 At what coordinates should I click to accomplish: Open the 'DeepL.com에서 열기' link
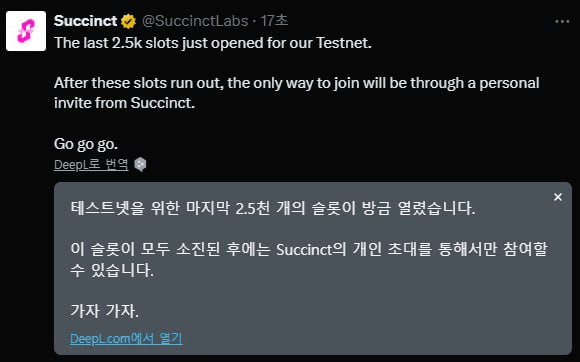[x=126, y=338]
